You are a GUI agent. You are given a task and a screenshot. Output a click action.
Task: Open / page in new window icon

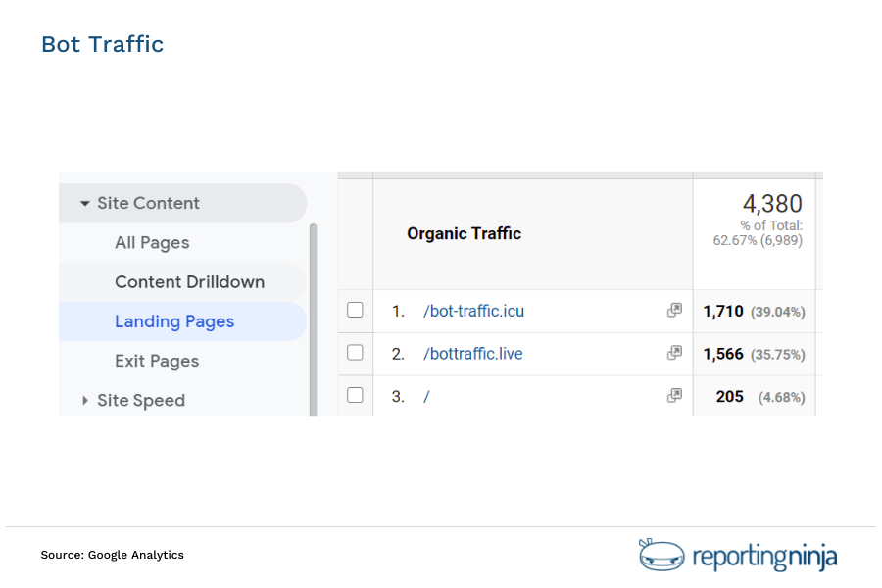point(674,396)
